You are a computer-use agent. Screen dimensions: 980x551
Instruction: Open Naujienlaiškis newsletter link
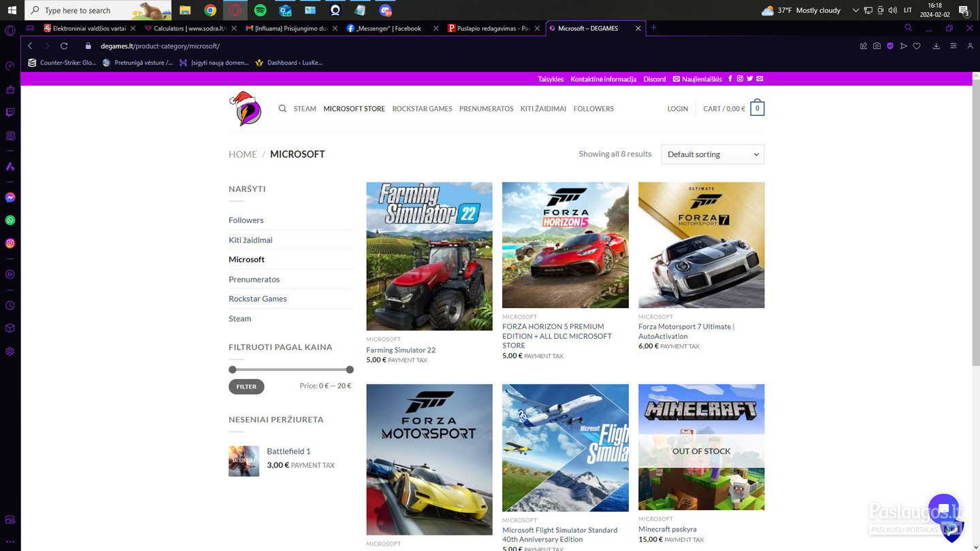698,79
